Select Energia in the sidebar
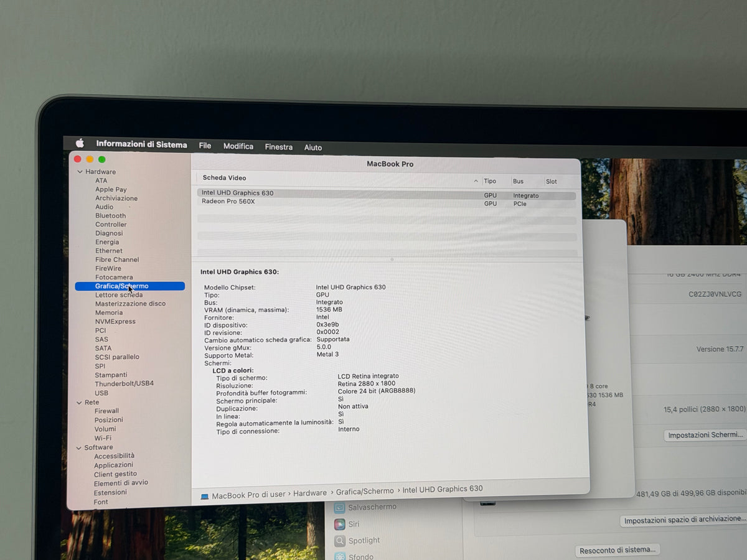Viewport: 747px width, 560px height. point(107,242)
